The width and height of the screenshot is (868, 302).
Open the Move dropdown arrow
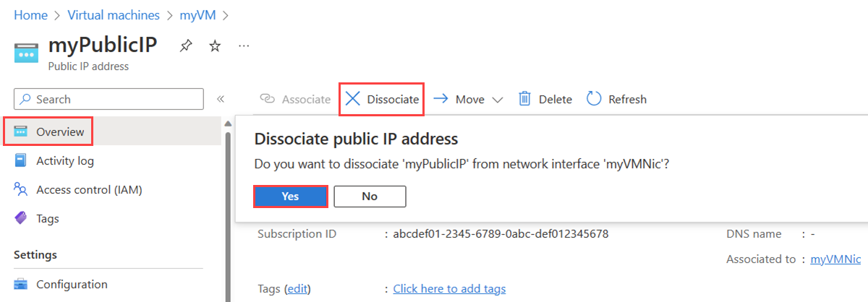click(x=497, y=100)
